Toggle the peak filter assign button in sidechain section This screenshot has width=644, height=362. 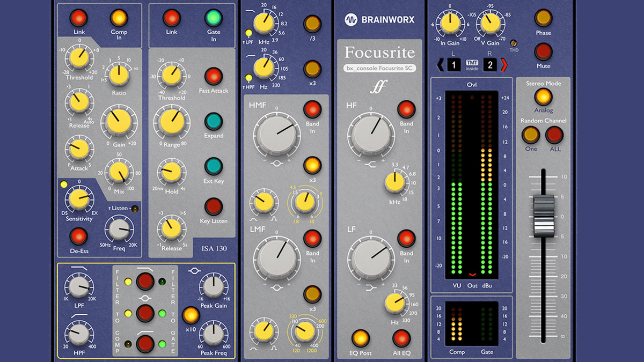pyautogui.click(x=145, y=313)
